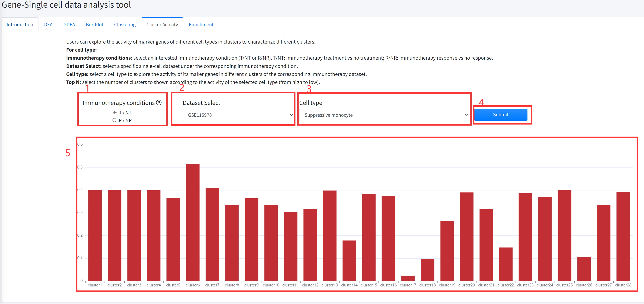Click the cluster1 bar in chart
This screenshot has width=644, height=304.
[x=95, y=235]
